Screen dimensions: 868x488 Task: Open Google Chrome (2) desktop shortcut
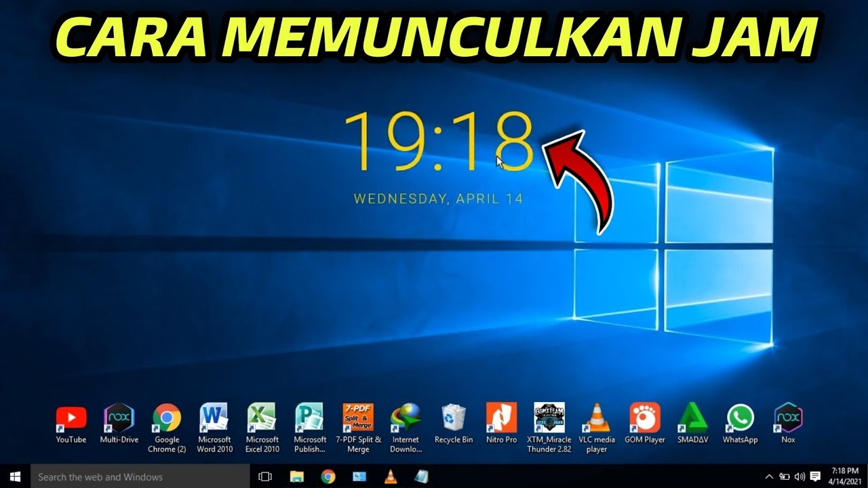[x=167, y=428]
